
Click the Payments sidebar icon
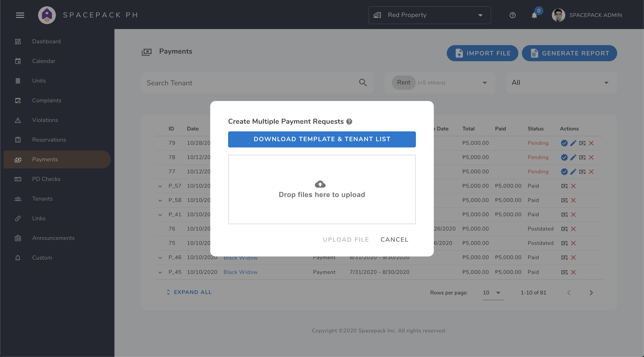pos(18,159)
